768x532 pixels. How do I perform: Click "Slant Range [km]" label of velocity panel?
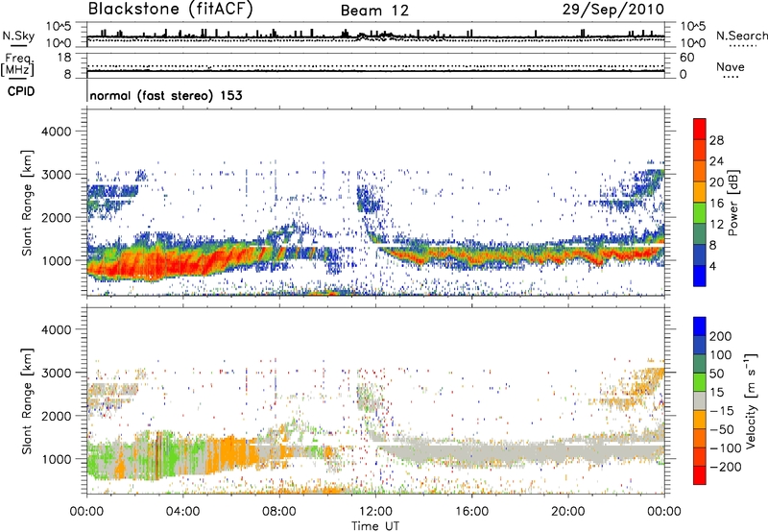pyautogui.click(x=27, y=401)
